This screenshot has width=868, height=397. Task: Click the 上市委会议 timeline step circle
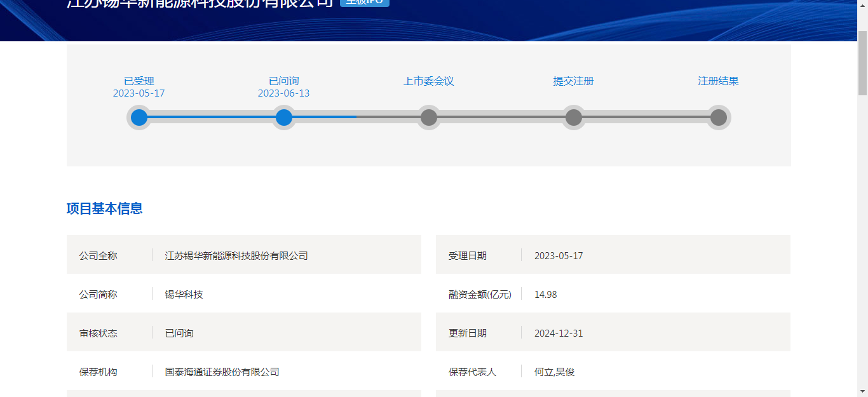(x=429, y=118)
